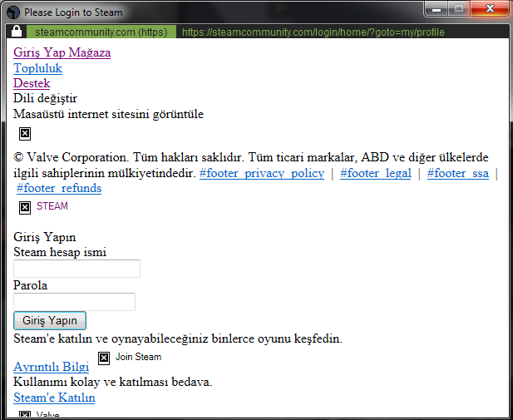Close the Please Login to Steam window
Image resolution: width=513 pixels, height=420 pixels.
(490, 9)
